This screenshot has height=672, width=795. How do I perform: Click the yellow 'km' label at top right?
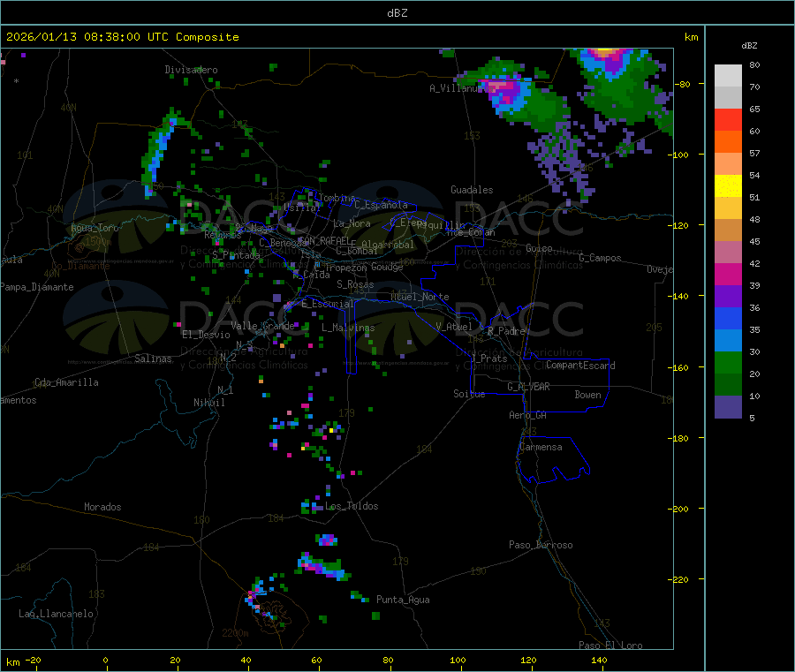tap(691, 37)
